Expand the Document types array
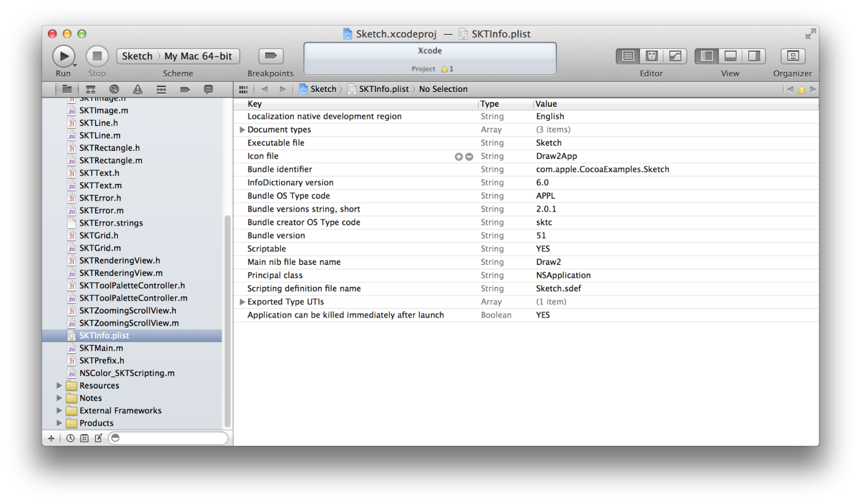This screenshot has width=861, height=504. click(242, 130)
